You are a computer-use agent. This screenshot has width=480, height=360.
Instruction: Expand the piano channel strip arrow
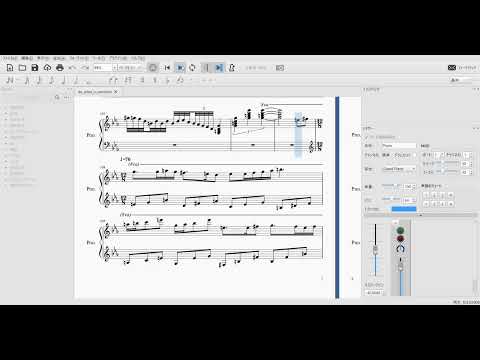coord(395,222)
